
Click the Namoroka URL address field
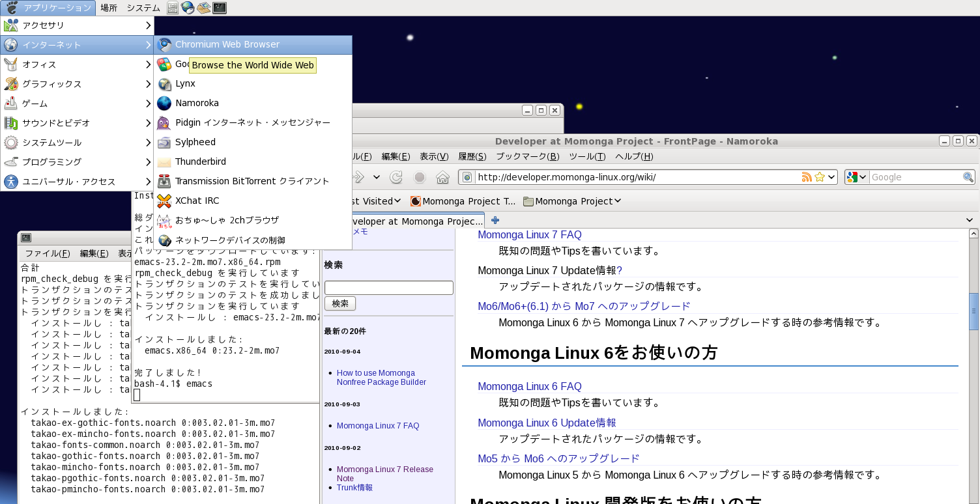(x=637, y=177)
